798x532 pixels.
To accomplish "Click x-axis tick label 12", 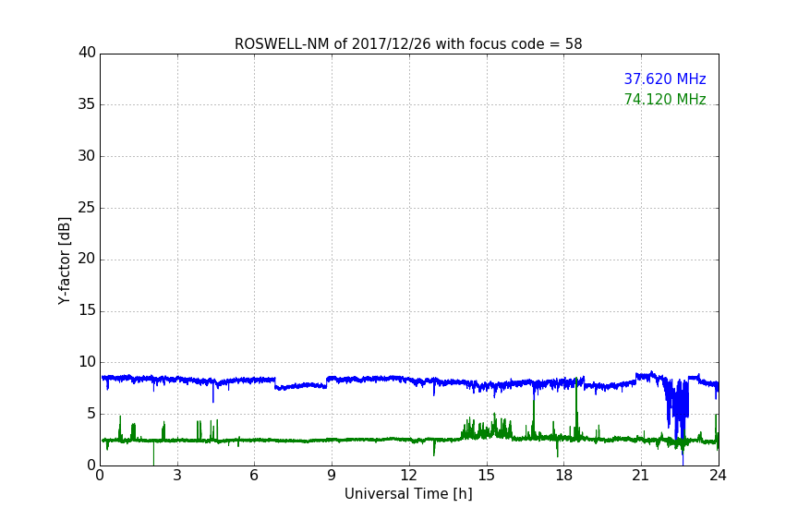I will [x=408, y=476].
